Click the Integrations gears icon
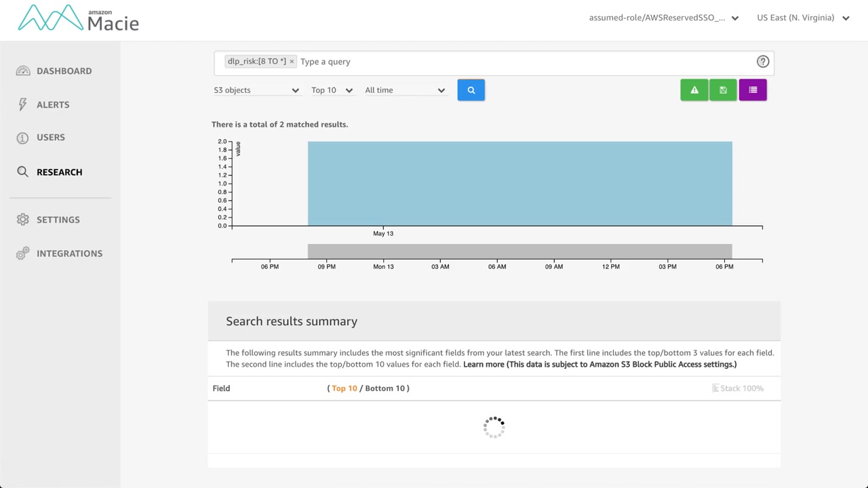 coord(23,253)
